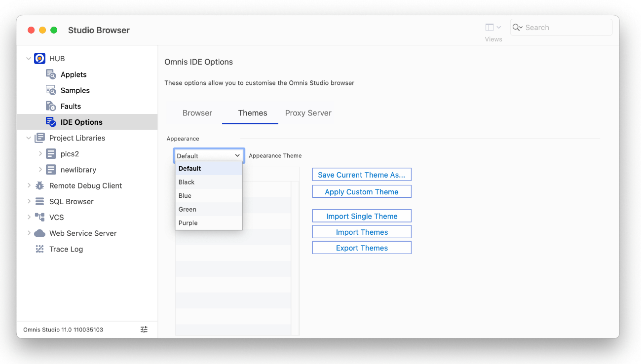The image size is (641, 364).
Task: Select Faults in the sidebar
Action: tap(71, 106)
